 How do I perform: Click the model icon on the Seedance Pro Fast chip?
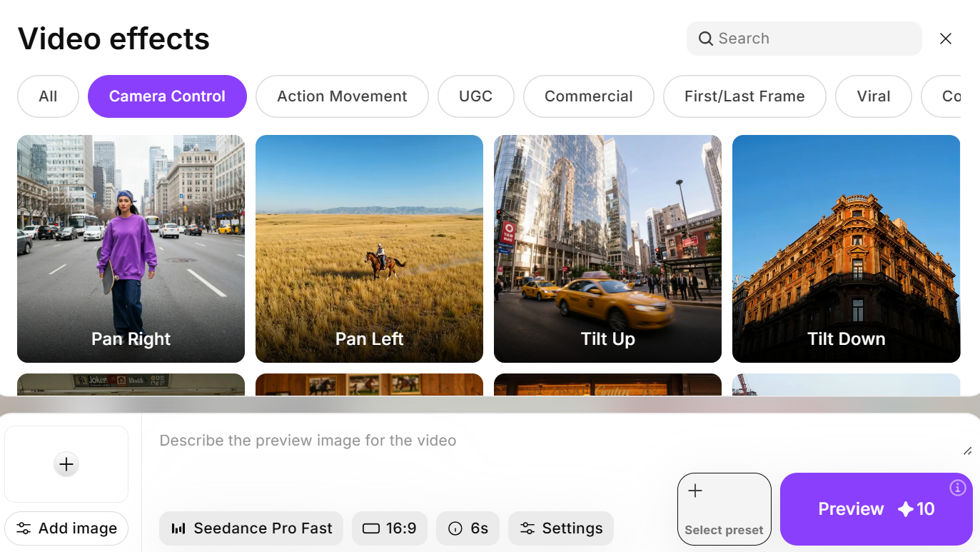click(x=179, y=528)
